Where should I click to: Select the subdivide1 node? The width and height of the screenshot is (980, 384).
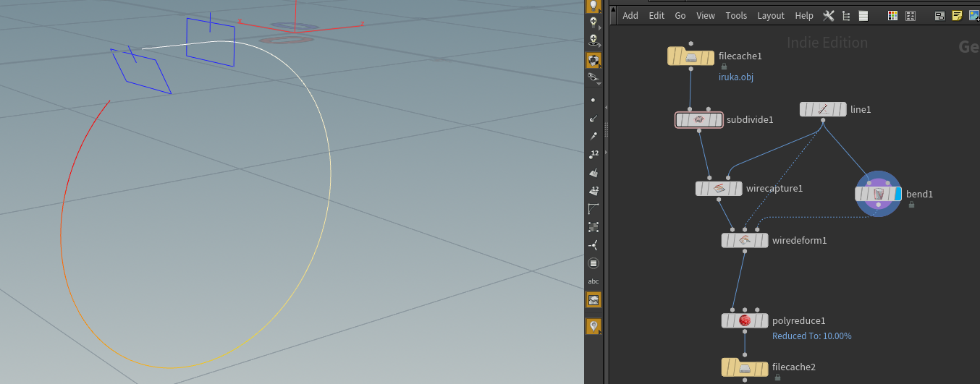[698, 119]
